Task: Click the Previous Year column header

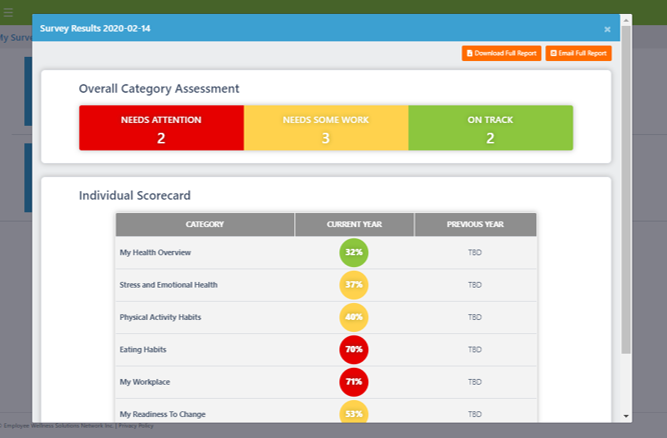Action: [x=475, y=224]
